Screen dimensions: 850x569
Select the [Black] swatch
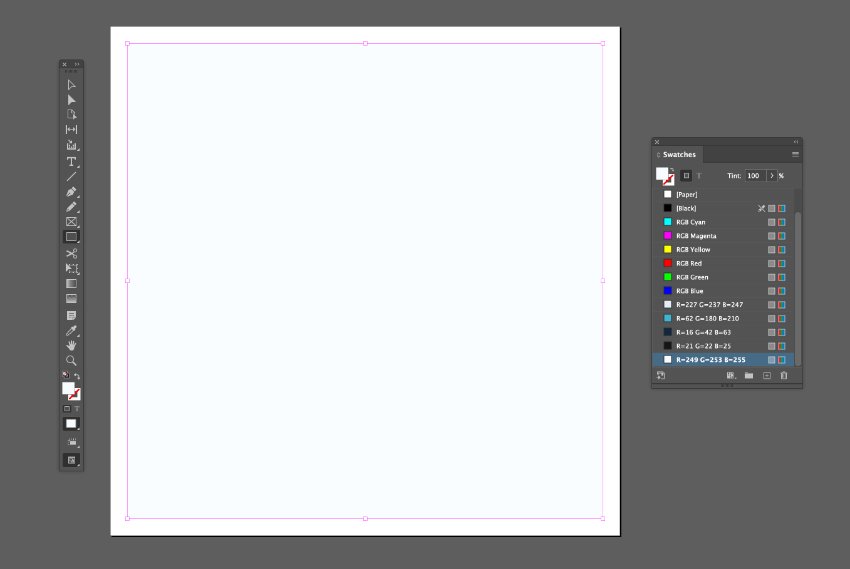click(x=724, y=208)
